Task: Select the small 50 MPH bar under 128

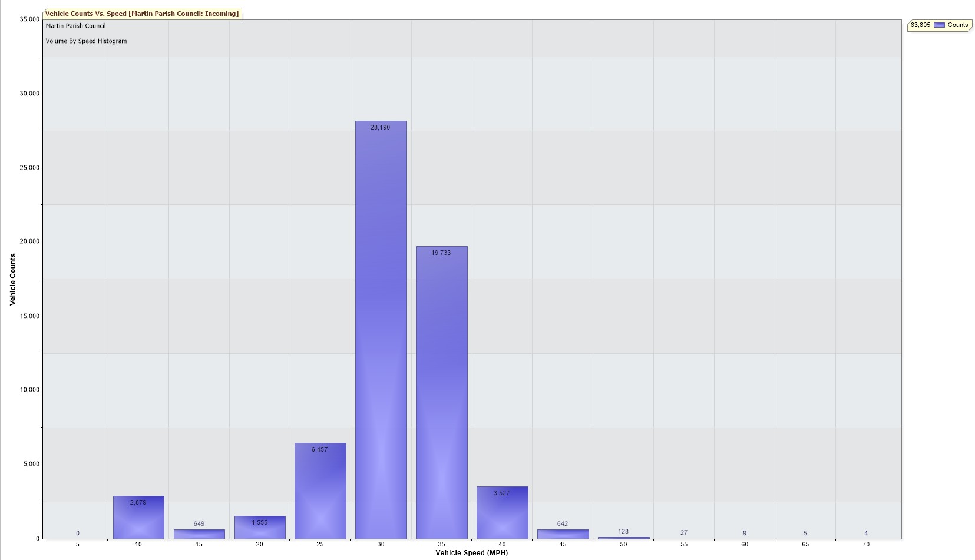Action: click(x=623, y=538)
